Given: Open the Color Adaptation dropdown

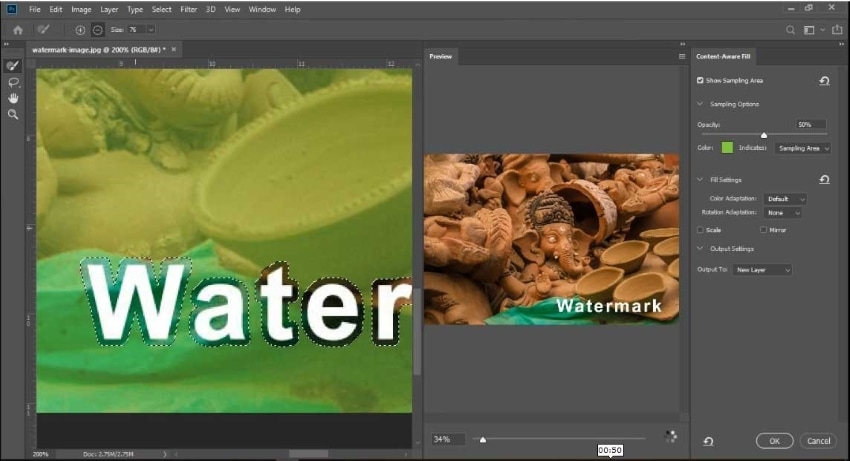Looking at the screenshot, I should [x=785, y=199].
